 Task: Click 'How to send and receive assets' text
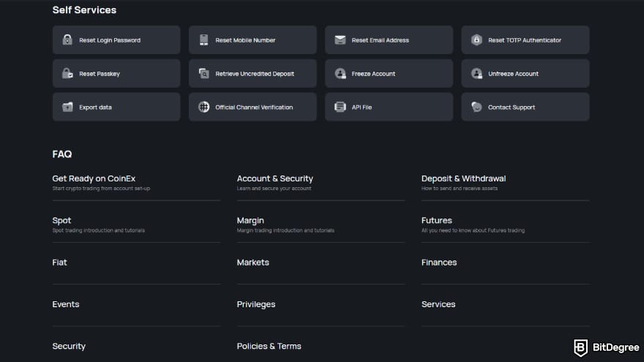tap(459, 189)
